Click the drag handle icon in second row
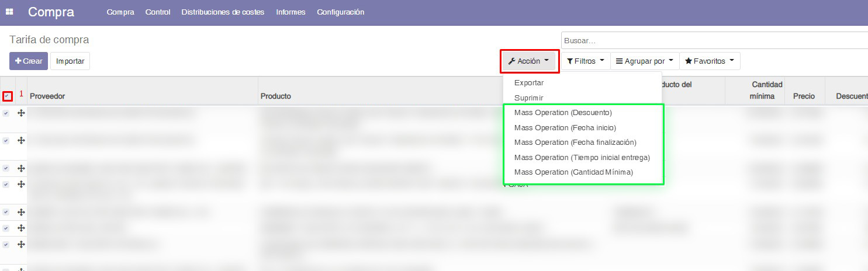 [21, 141]
